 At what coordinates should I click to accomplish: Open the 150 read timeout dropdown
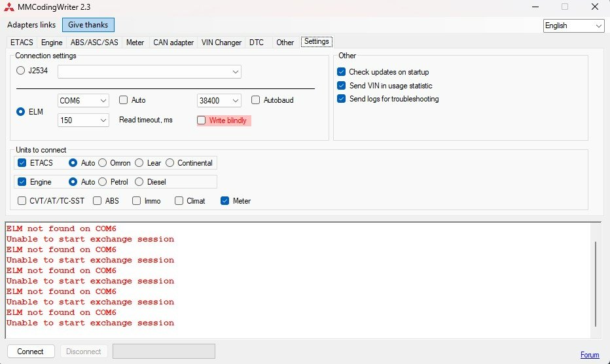click(83, 120)
